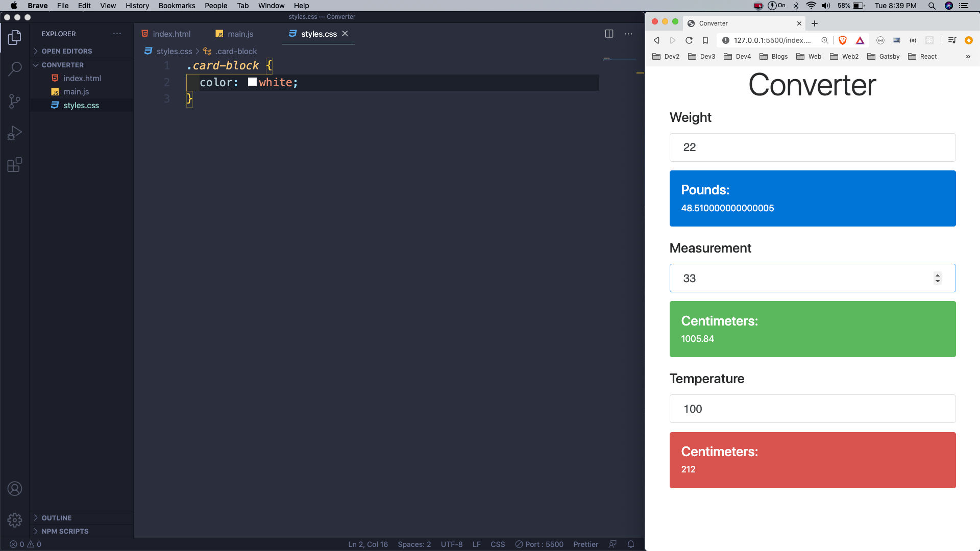Click the zoom magnifier in address bar
This screenshot has height=551, width=980.
[x=824, y=40]
